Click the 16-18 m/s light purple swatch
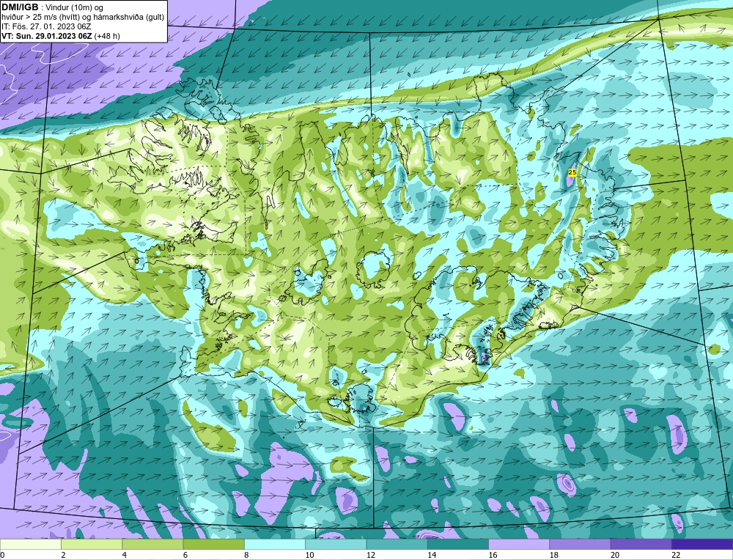The height and width of the screenshot is (560, 733). click(x=519, y=544)
